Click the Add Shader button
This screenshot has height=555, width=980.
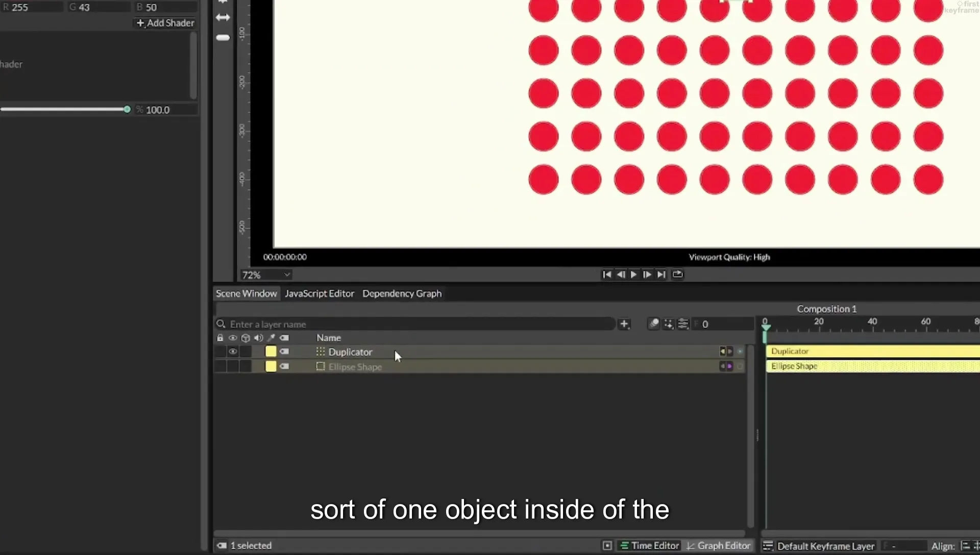point(165,23)
